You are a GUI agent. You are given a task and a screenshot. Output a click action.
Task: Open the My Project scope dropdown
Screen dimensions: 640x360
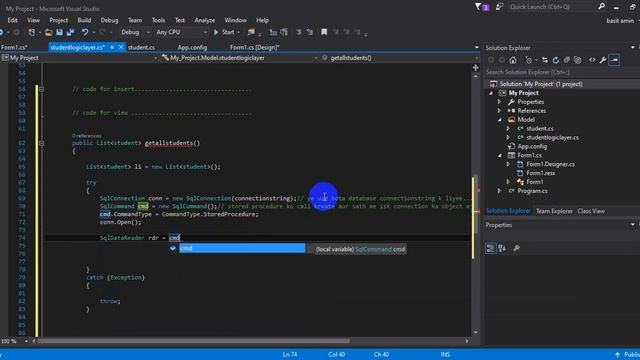[x=79, y=58]
